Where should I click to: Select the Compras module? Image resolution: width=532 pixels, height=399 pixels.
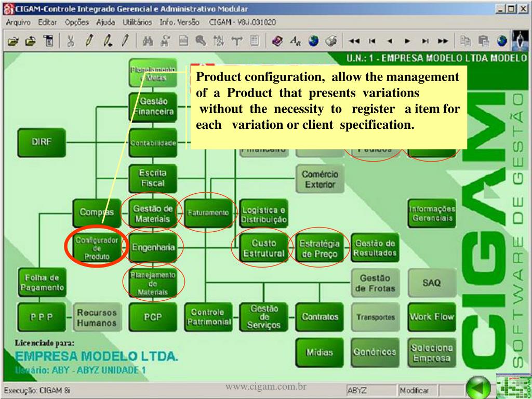pos(97,212)
